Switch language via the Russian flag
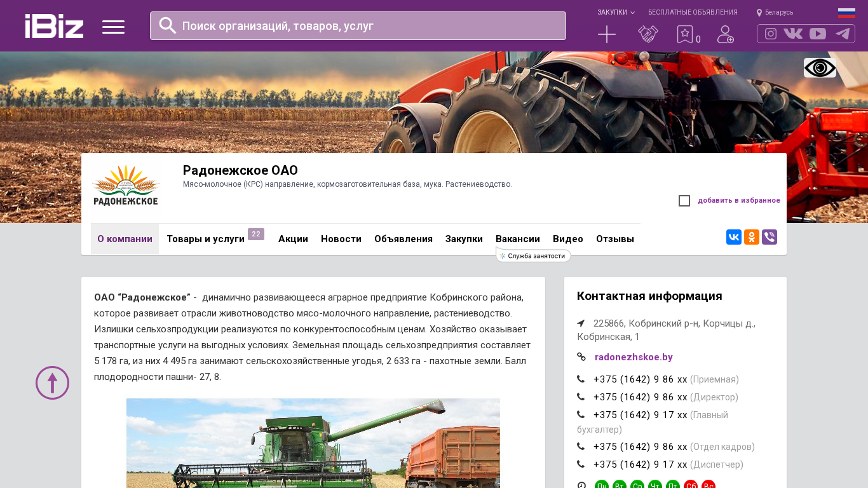The image size is (868, 488). pos(846,13)
